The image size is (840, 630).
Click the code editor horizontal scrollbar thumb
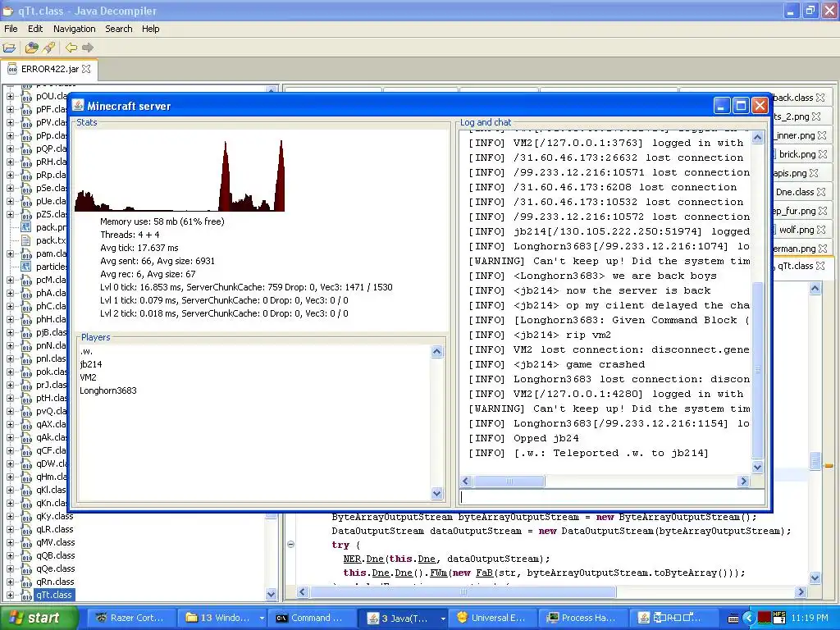[x=463, y=592]
